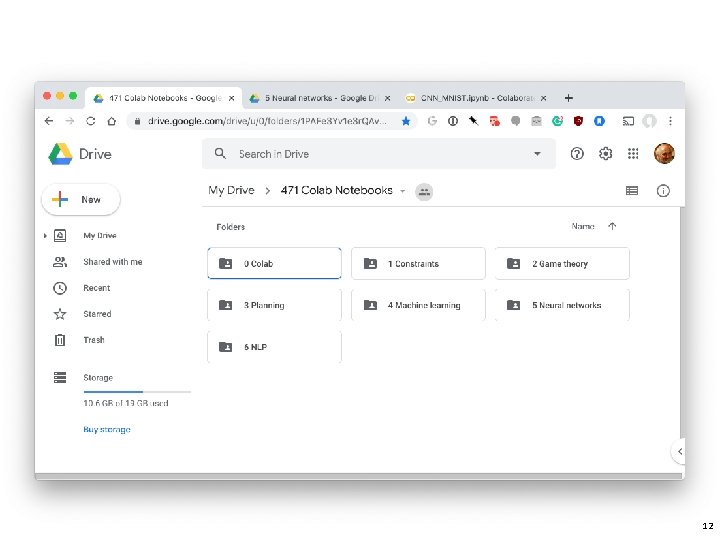The image size is (720, 540).
Task: Show folder details info icon
Action: click(x=663, y=191)
